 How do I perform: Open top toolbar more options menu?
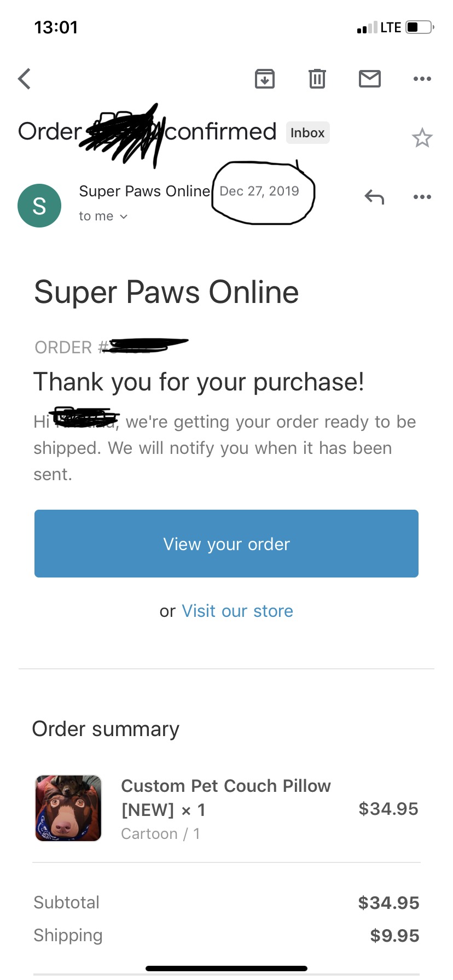pos(422,79)
